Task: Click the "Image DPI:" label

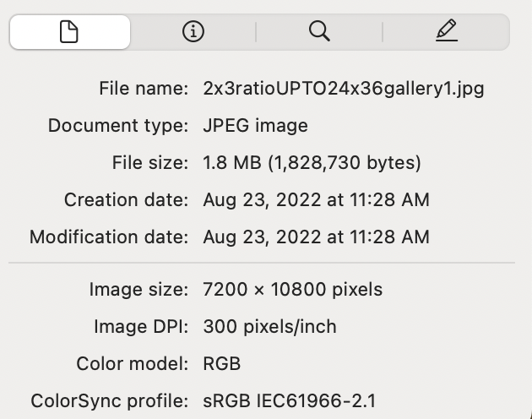Action: pyautogui.click(x=140, y=327)
